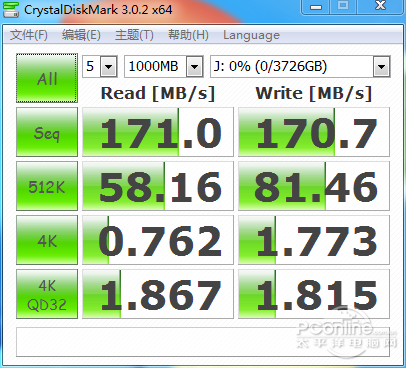Select the 4K QD32 read value 1.867
The width and height of the screenshot is (406, 368).
click(x=158, y=294)
